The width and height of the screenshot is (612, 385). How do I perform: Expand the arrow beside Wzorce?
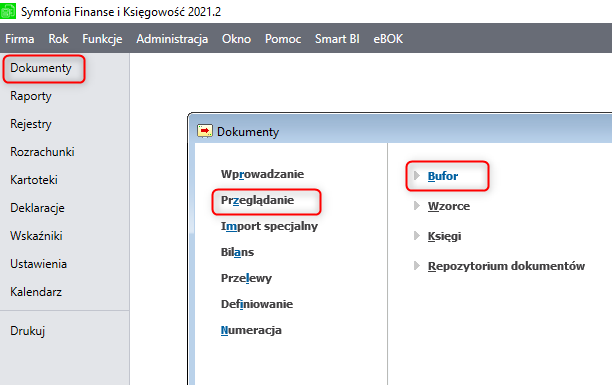(x=417, y=206)
